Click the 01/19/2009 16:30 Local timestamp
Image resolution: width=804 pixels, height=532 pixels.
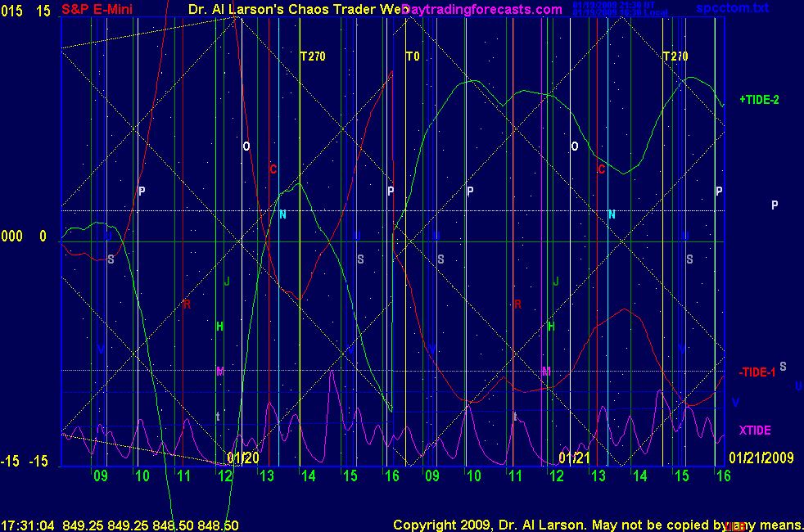click(x=621, y=13)
